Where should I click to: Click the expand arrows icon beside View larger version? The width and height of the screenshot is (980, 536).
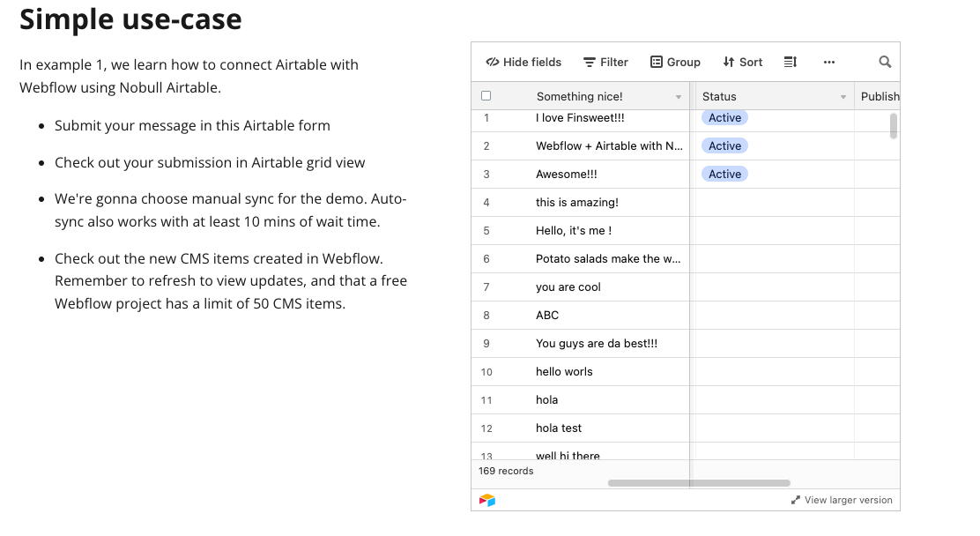(x=796, y=500)
